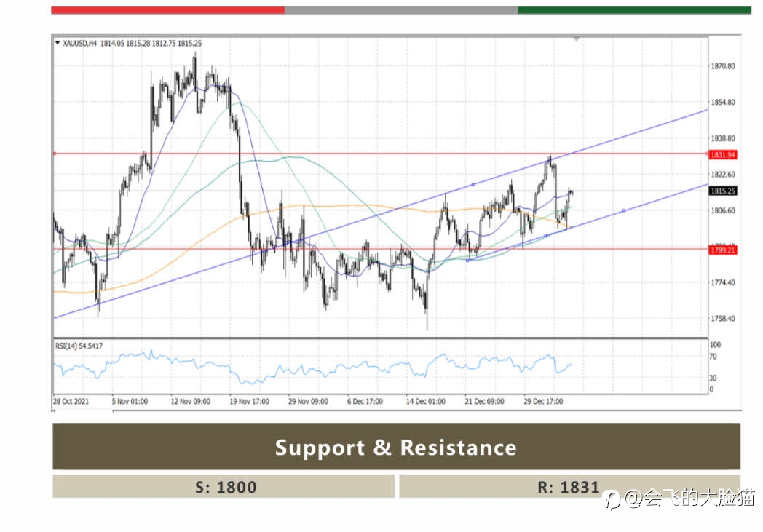Click the 12 Nov 09:00 date label
763x532 pixels.
[x=190, y=401]
